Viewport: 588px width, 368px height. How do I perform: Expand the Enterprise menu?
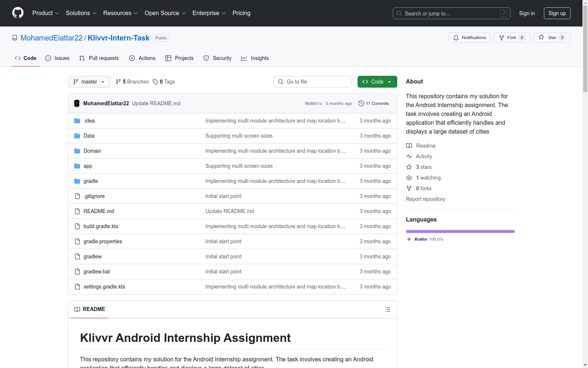tap(209, 13)
